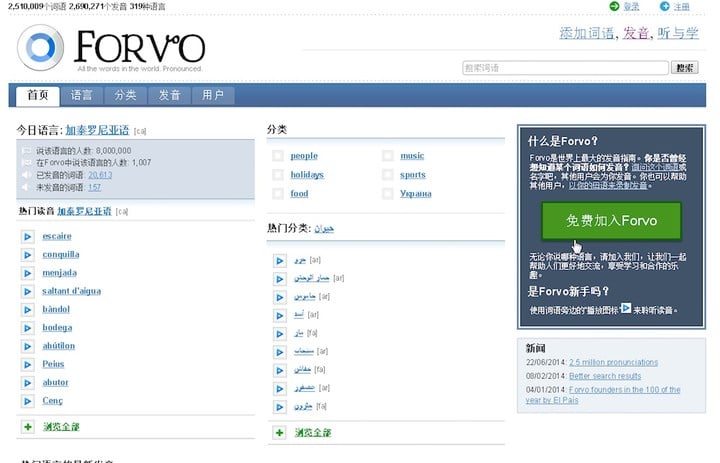Play pronunciation of Cenç
Screen dimensions: 720x463
28,401
